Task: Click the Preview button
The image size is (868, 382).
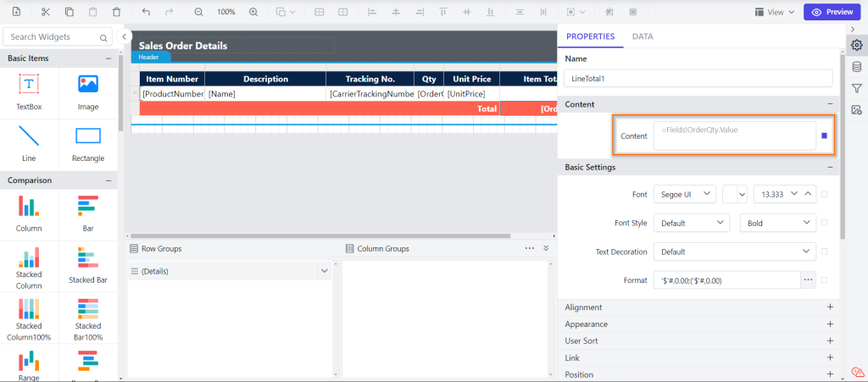Action: (x=832, y=12)
